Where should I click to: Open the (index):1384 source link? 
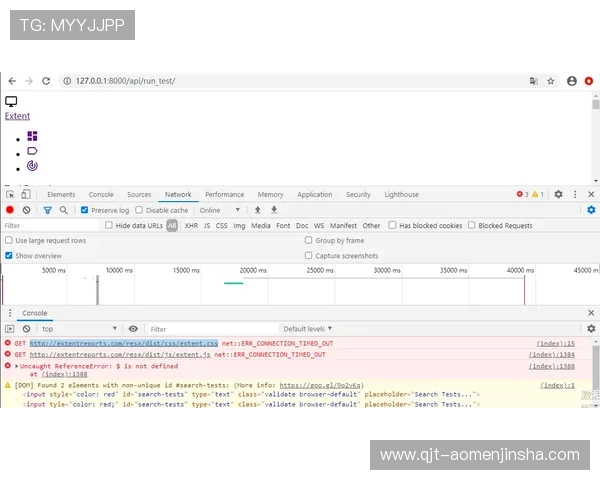tap(552, 354)
